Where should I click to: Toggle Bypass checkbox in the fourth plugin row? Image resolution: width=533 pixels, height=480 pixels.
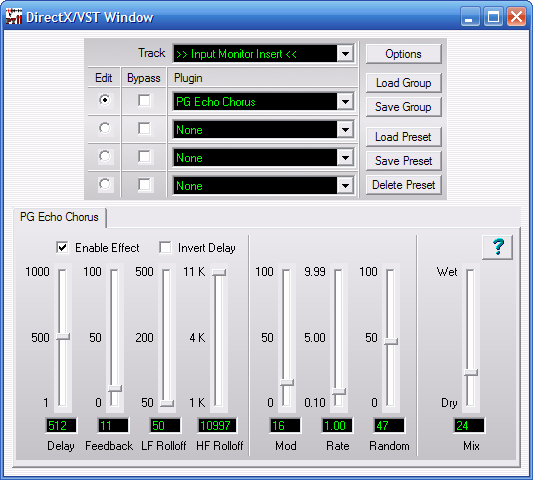[144, 185]
